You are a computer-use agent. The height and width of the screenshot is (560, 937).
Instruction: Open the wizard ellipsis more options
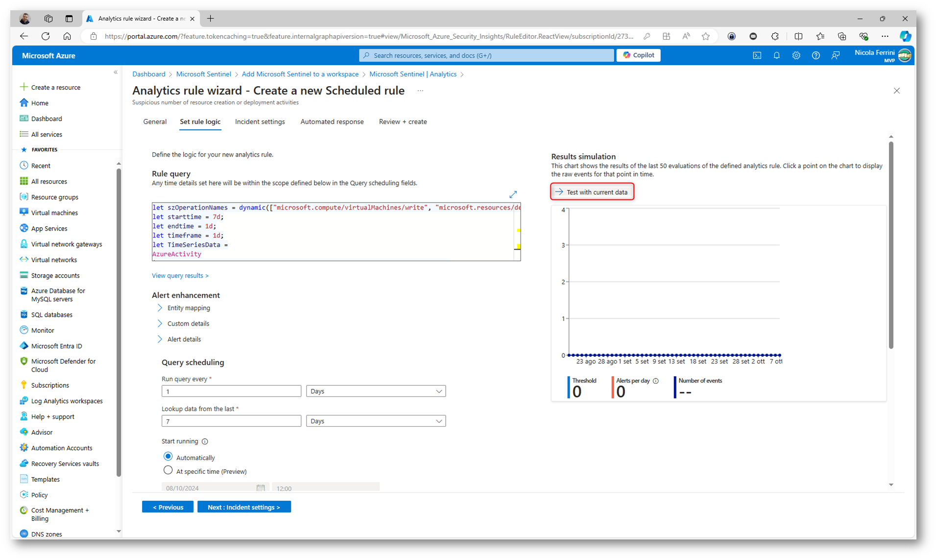(420, 91)
